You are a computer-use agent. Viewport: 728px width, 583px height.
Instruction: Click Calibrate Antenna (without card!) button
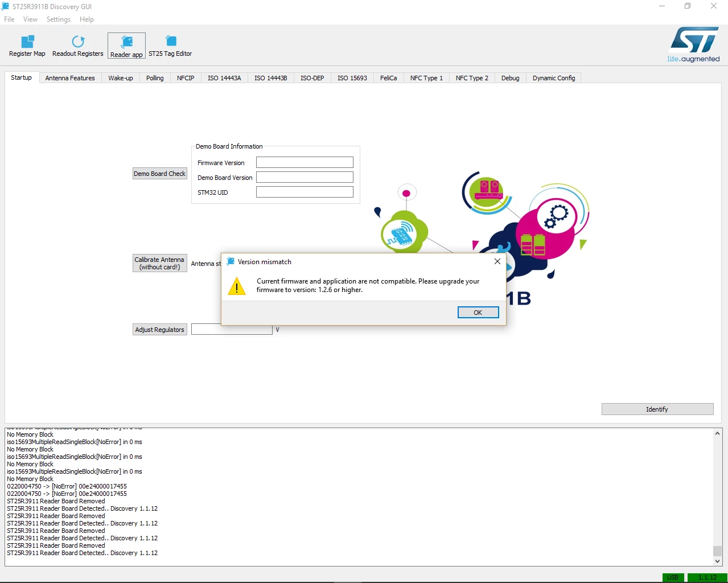(160, 263)
